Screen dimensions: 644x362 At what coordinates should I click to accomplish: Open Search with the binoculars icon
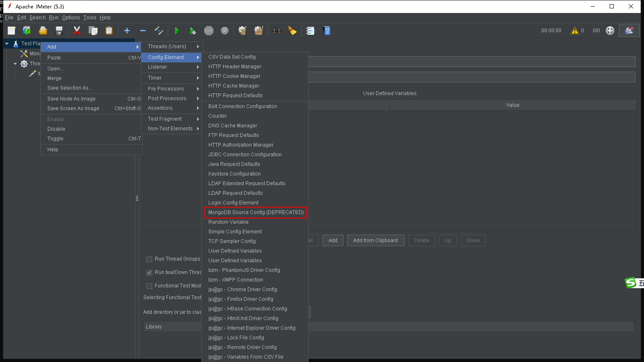[x=276, y=31]
